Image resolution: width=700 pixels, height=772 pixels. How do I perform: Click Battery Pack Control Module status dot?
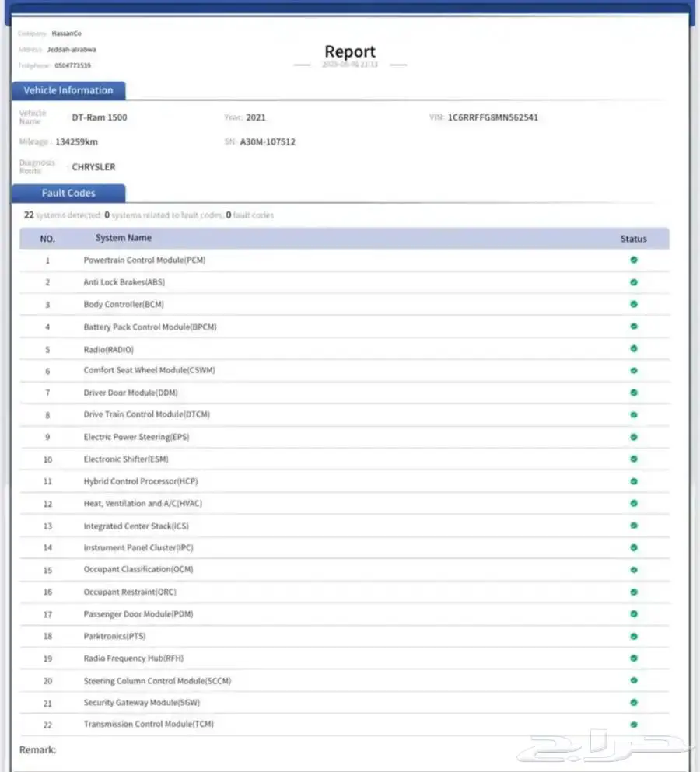pos(633,327)
